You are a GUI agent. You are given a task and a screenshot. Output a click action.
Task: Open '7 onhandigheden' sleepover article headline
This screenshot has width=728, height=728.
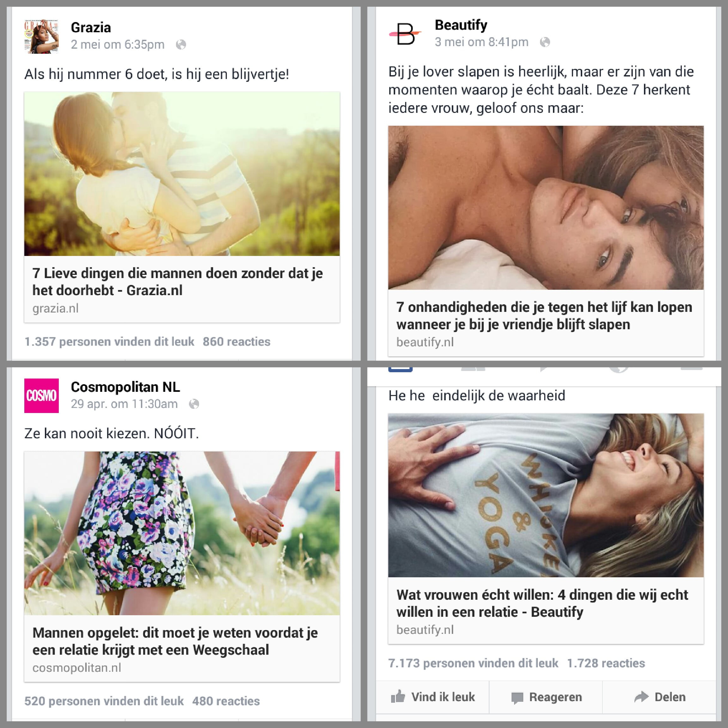544,316
